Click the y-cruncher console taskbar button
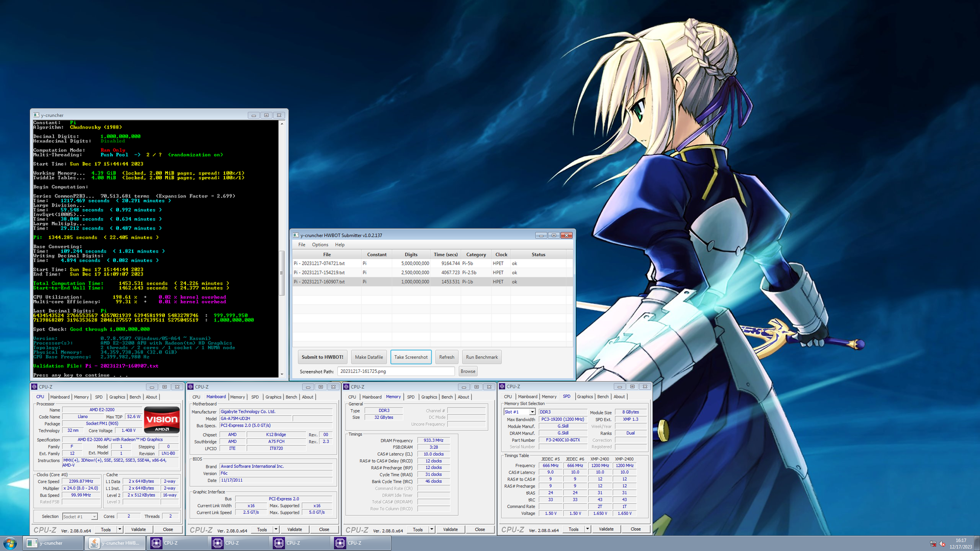Viewport: 980px width, 551px height. [54, 543]
